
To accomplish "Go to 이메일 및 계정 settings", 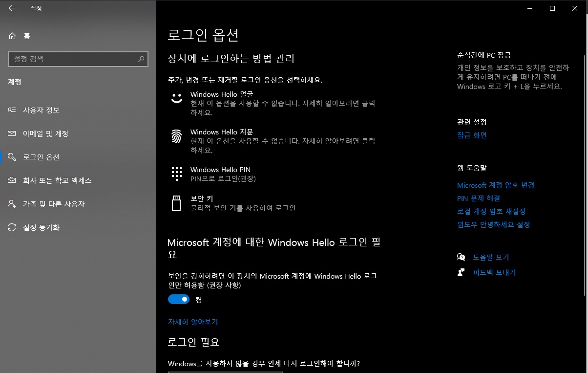I will pos(78,133).
